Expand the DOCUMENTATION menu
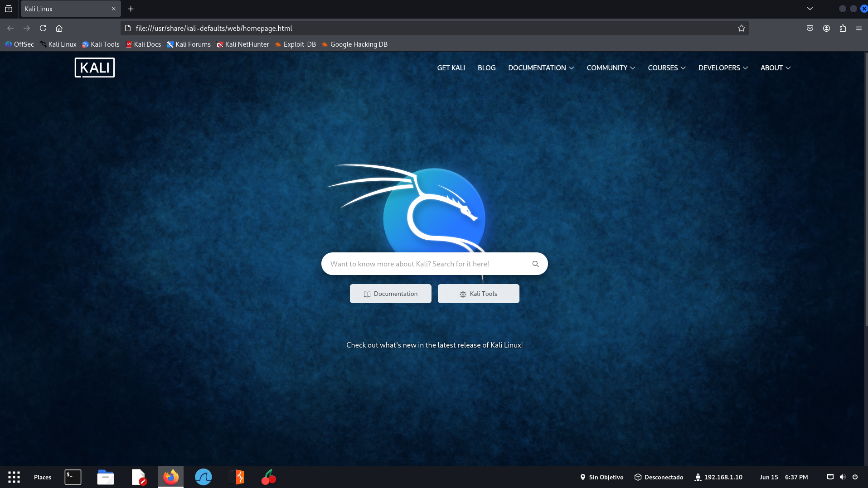Screen dimensions: 868x488 (x=541, y=68)
